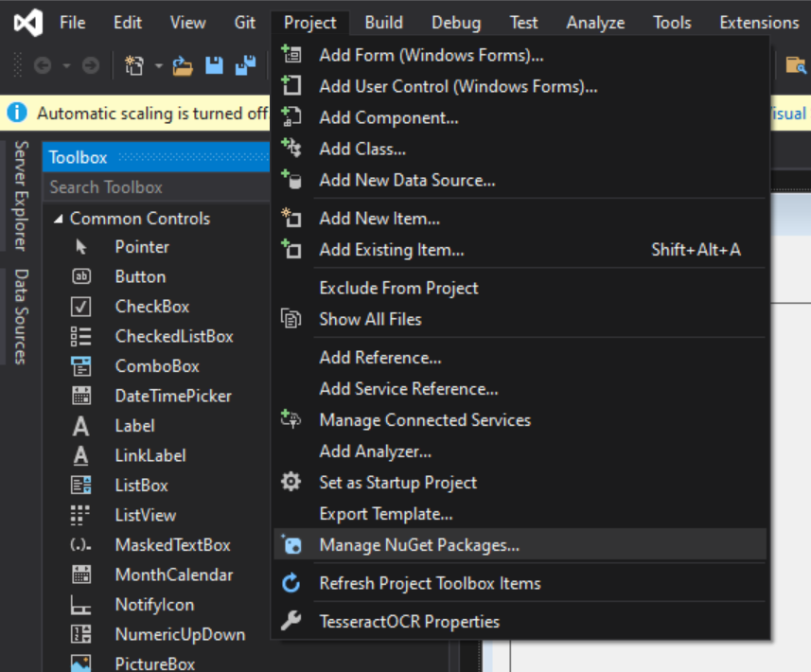Select the NotifyIcon control
Viewport: 811px width, 672px height.
(x=156, y=605)
